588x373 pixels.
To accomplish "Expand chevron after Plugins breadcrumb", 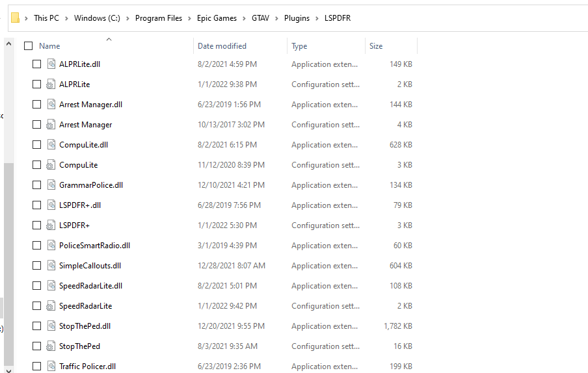I will [x=317, y=18].
